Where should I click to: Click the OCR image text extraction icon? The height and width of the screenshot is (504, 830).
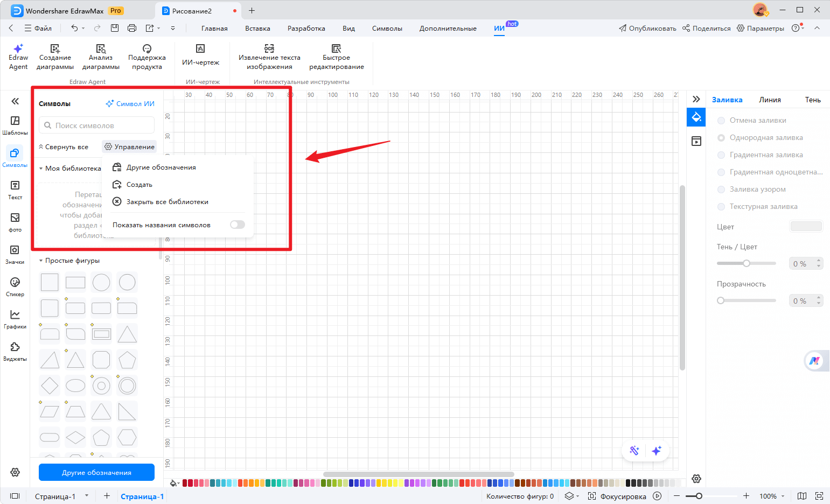pyautogui.click(x=269, y=49)
